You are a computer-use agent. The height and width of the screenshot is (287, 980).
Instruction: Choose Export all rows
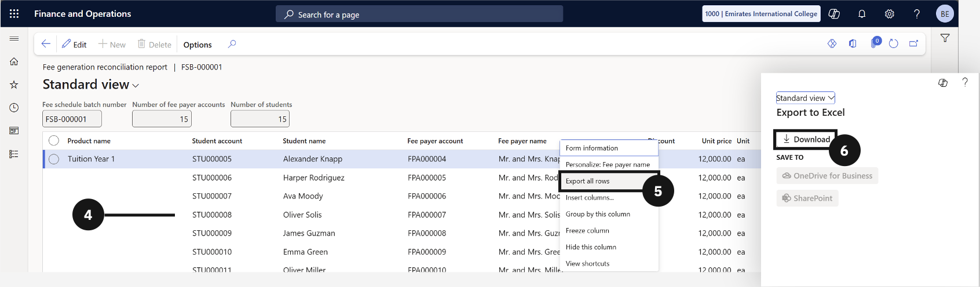(x=609, y=181)
